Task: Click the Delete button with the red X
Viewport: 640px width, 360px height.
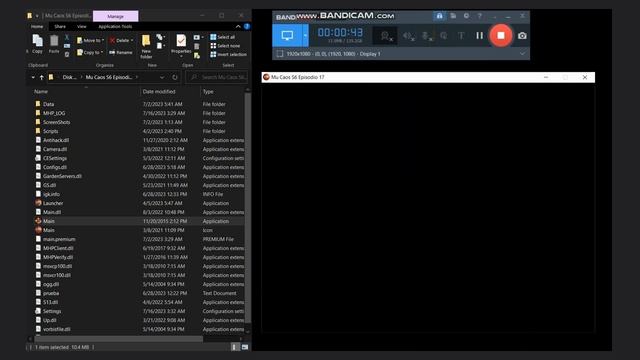Action: click(x=121, y=40)
